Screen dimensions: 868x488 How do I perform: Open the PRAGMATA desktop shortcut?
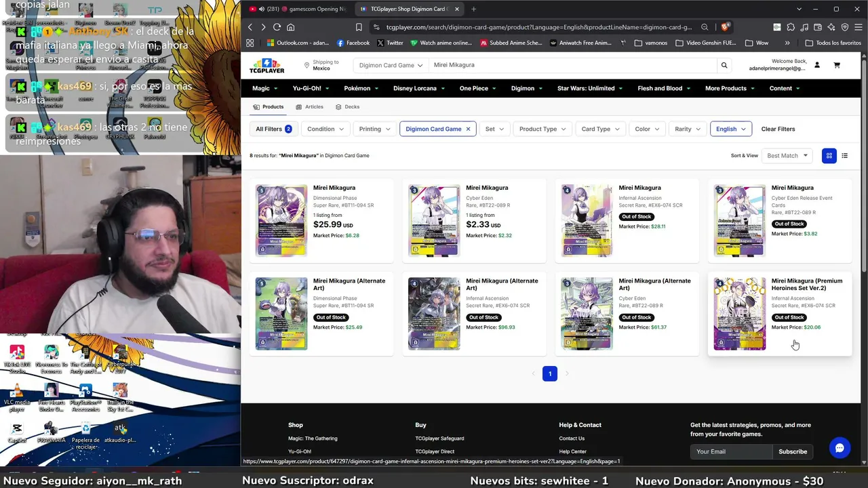click(x=51, y=432)
